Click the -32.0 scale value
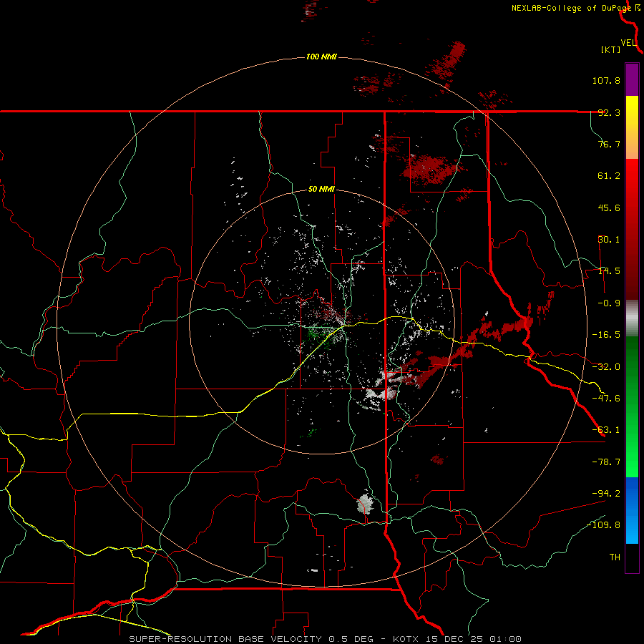The height and width of the screenshot is (644, 644). tap(606, 367)
